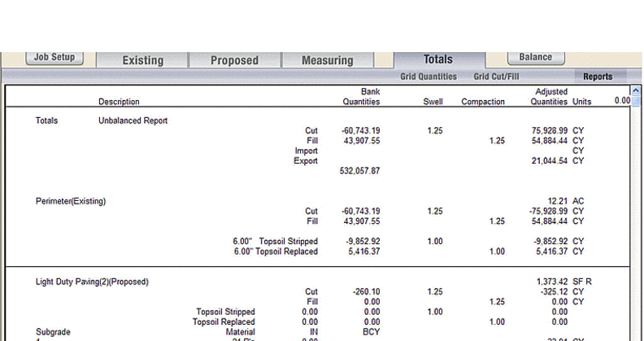
Task: Click the Import row label
Action: [306, 151]
